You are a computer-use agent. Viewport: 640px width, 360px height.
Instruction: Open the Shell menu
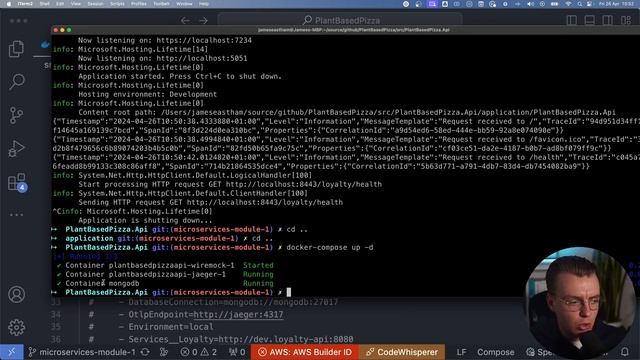click(x=44, y=4)
